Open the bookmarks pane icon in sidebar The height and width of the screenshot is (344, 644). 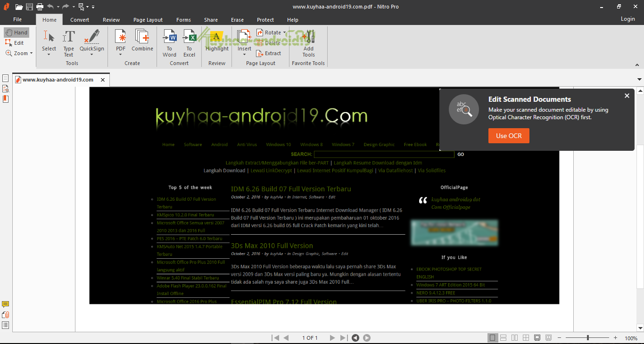tap(6, 98)
